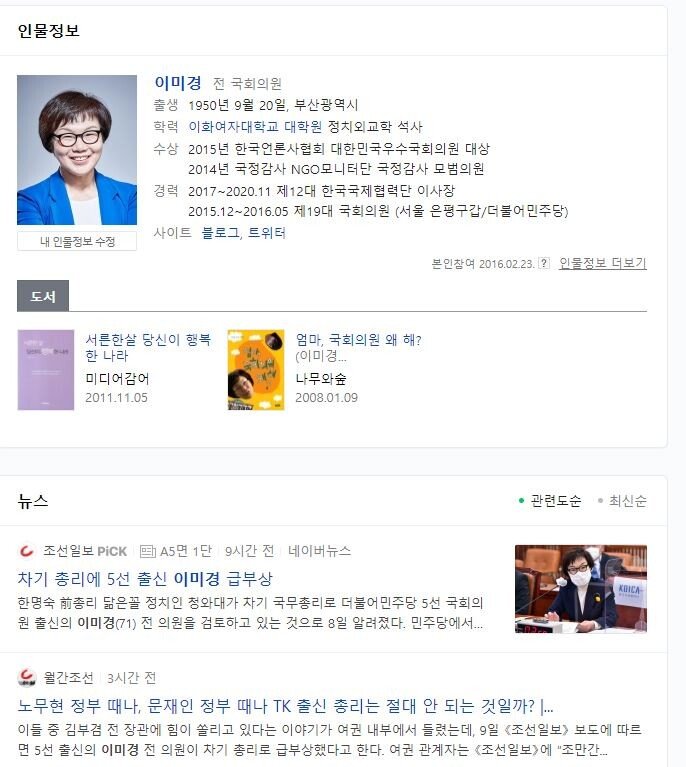686x767 pixels.
Task: Select the 관련도순 sort option
Action: coord(550,501)
